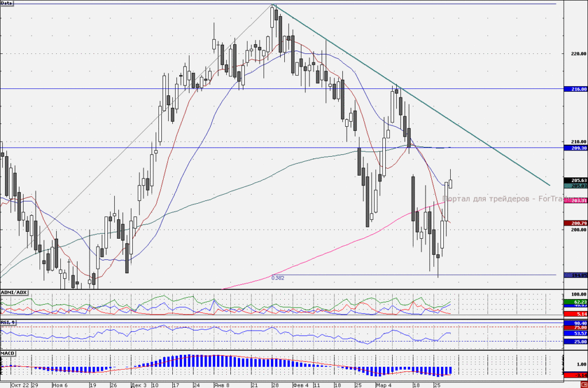The height and width of the screenshot is (388, 588).
Task: Click the 25.00 RSI oversold level tag
Action: (x=575, y=342)
